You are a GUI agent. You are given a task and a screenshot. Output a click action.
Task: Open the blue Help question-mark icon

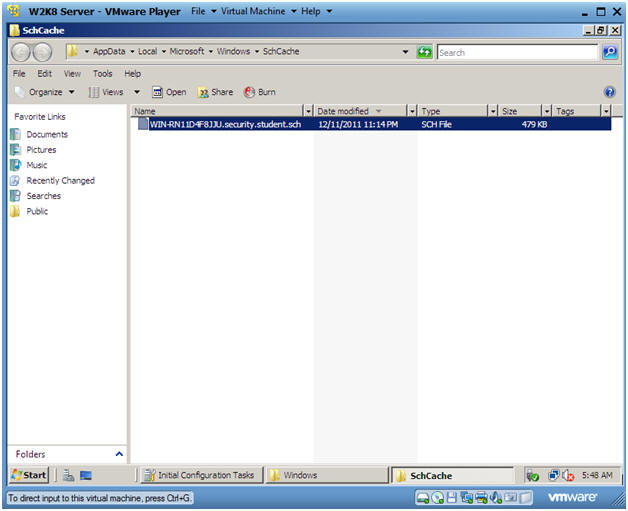coord(609,92)
